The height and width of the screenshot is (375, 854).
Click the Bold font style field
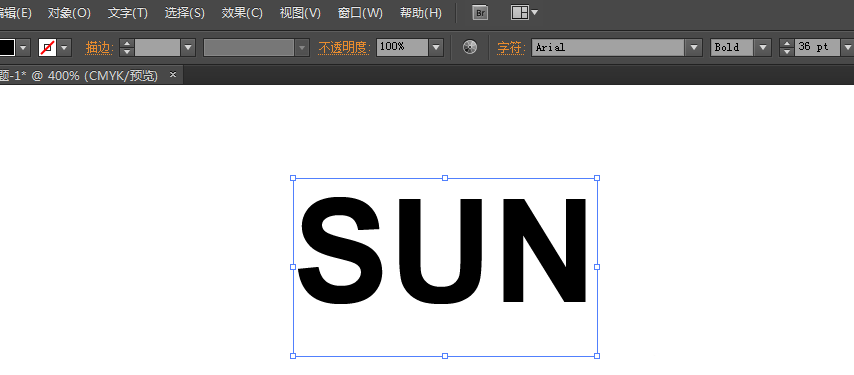[x=733, y=48]
